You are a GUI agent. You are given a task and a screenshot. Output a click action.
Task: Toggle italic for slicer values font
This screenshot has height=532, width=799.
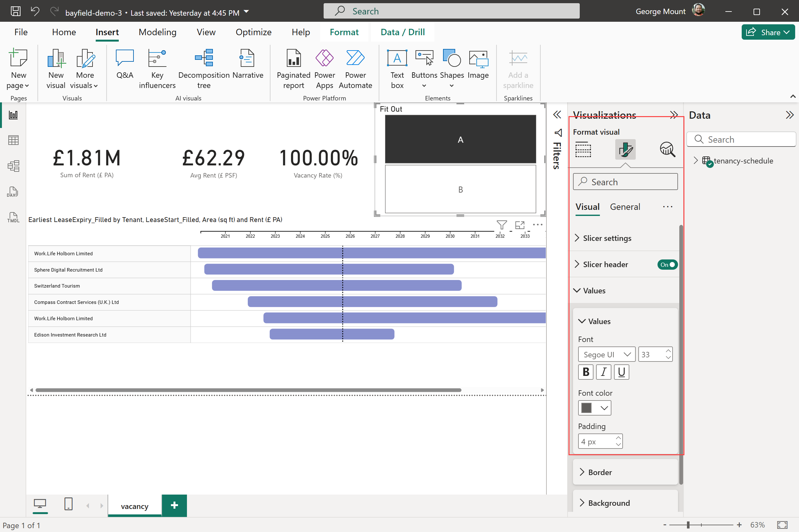603,372
